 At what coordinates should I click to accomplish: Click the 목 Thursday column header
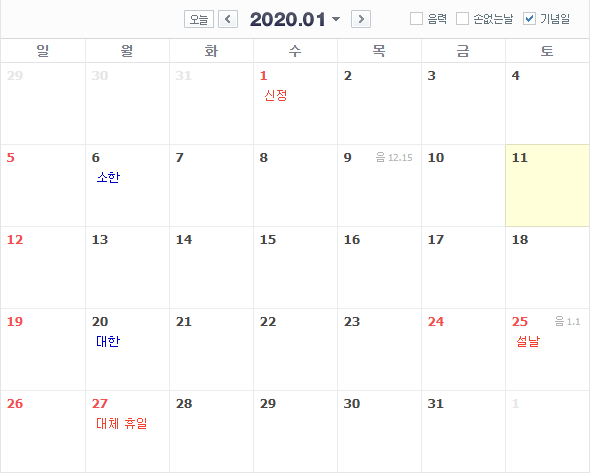(x=379, y=51)
